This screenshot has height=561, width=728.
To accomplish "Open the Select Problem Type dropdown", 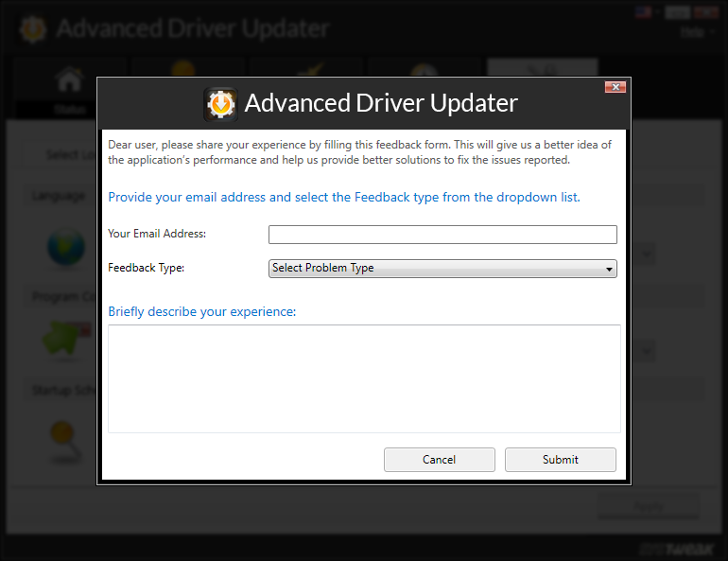I will [442, 269].
